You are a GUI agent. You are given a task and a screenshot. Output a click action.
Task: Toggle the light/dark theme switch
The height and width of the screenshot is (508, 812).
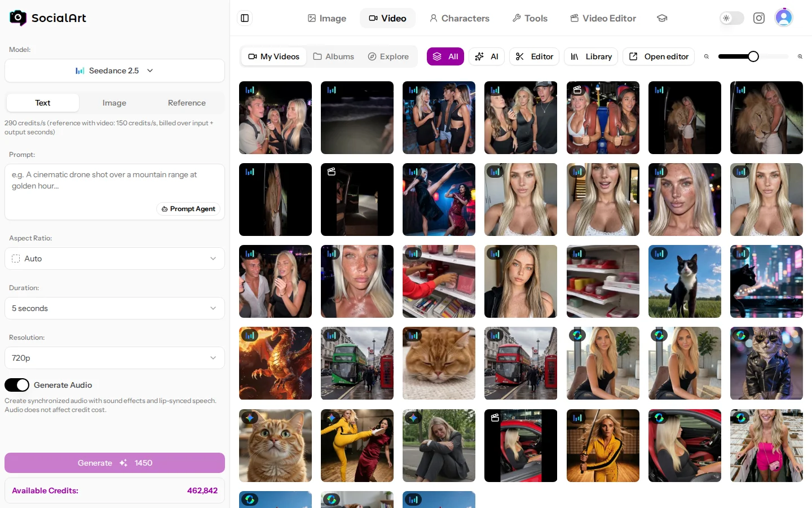coord(731,18)
